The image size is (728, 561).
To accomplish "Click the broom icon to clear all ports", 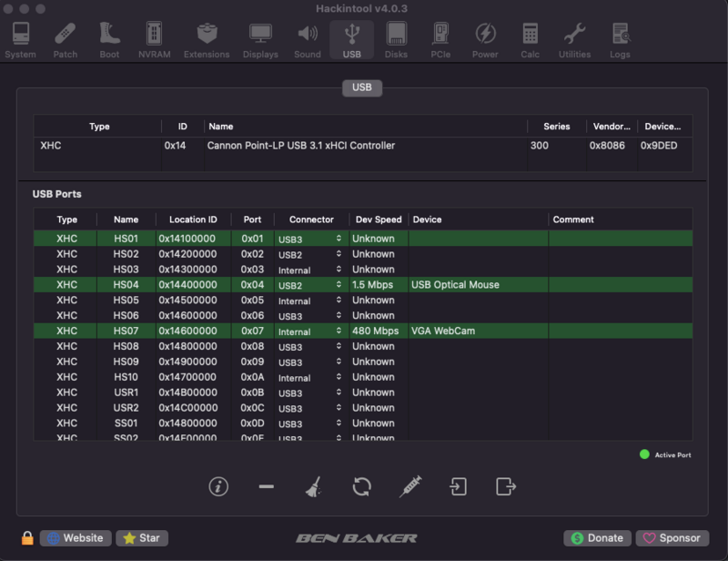I will click(314, 486).
